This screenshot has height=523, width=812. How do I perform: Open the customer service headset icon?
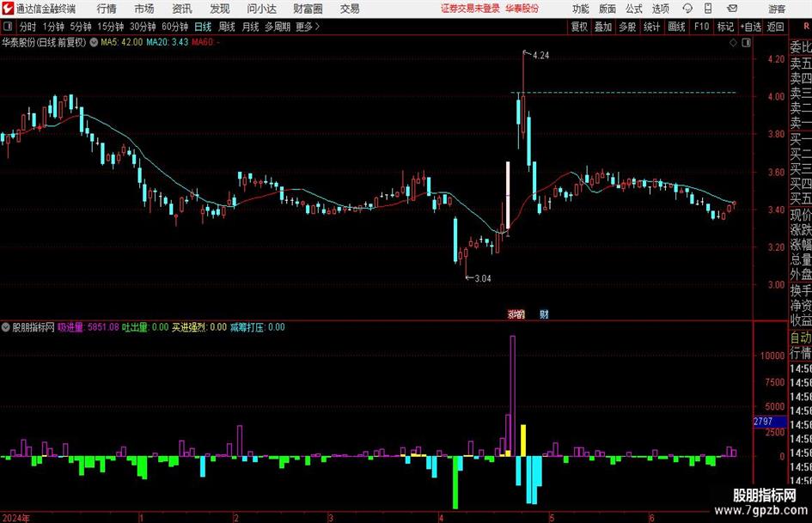tap(687, 9)
